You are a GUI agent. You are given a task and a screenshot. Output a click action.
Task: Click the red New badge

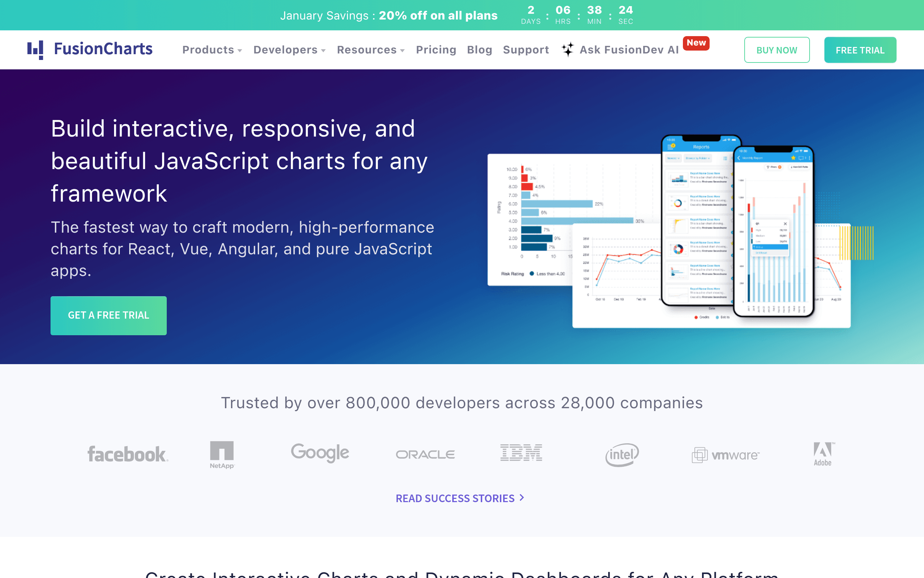[x=696, y=43]
